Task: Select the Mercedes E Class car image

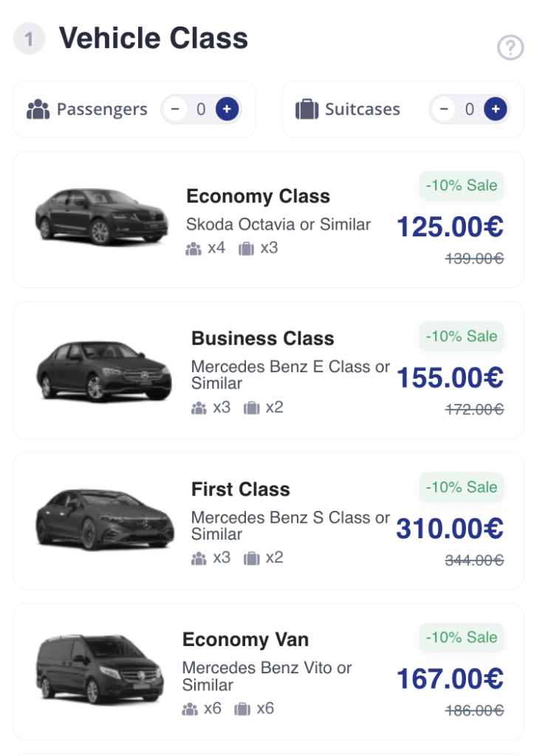Action: pos(103,371)
